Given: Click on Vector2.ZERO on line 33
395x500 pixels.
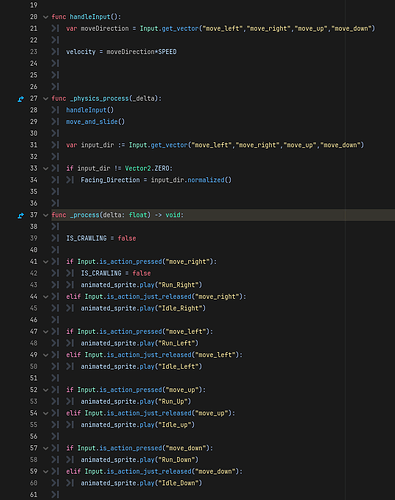Looking at the screenshot, I should pos(147,169).
